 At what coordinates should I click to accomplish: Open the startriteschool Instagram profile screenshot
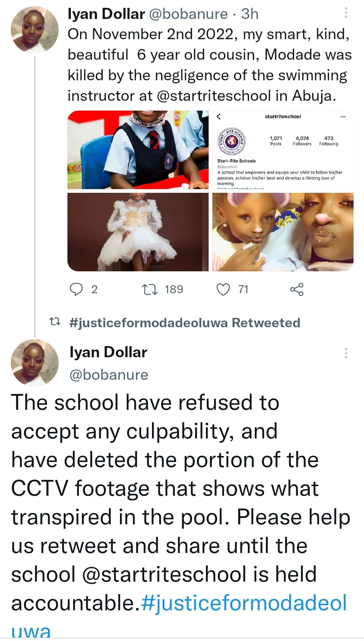pos(283,150)
